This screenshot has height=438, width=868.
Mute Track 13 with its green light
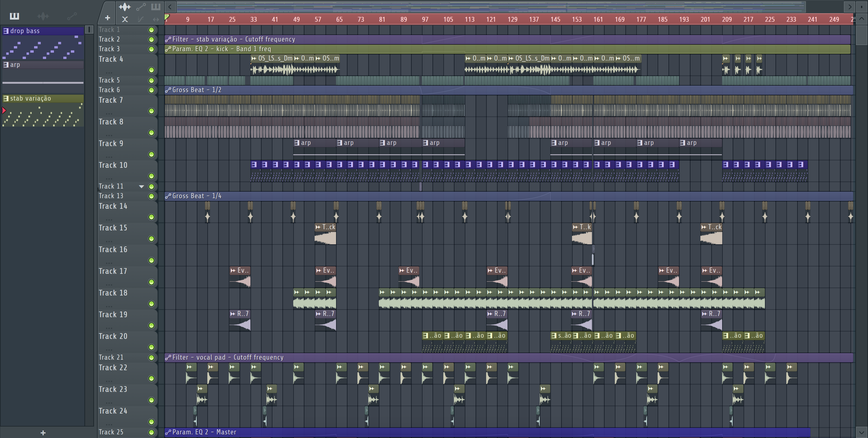[152, 196]
